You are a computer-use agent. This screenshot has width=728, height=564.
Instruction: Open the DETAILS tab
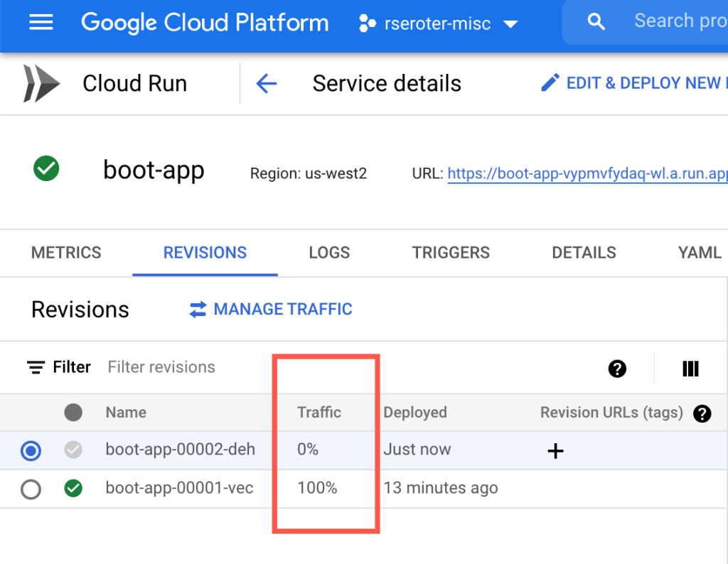coord(584,253)
